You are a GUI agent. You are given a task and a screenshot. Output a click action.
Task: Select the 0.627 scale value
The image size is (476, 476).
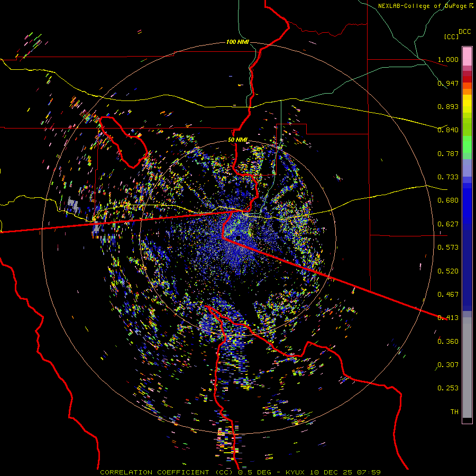(x=448, y=224)
